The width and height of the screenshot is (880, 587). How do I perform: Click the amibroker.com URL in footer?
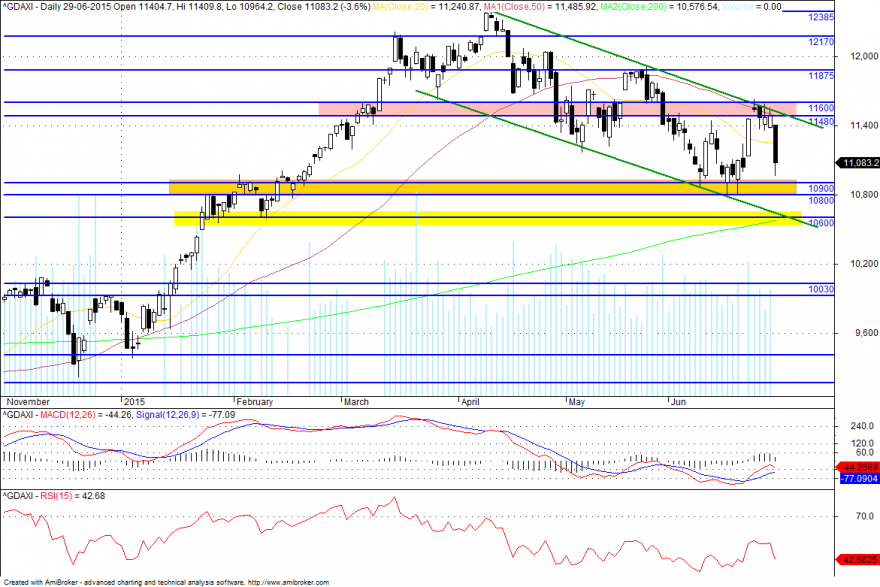click(x=288, y=583)
